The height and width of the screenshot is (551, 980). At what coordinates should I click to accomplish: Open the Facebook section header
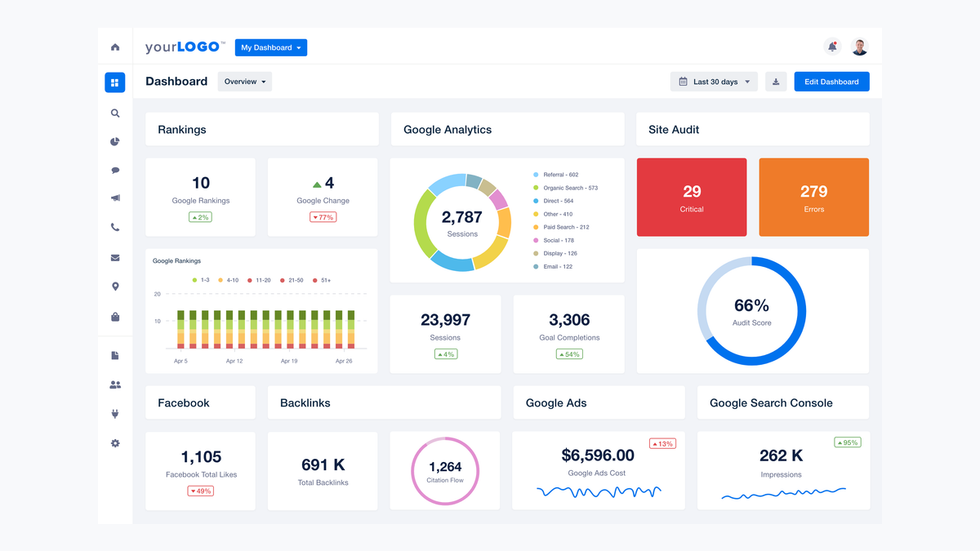tap(200, 403)
